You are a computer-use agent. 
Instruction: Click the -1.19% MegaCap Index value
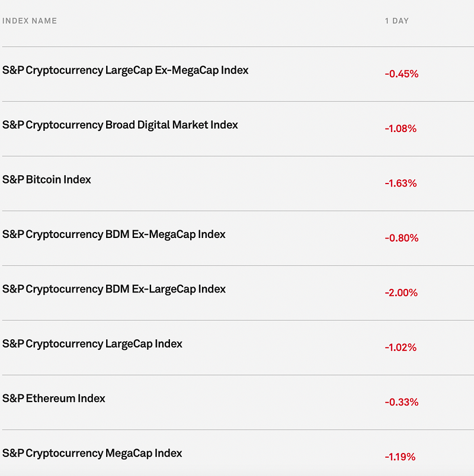click(x=400, y=457)
